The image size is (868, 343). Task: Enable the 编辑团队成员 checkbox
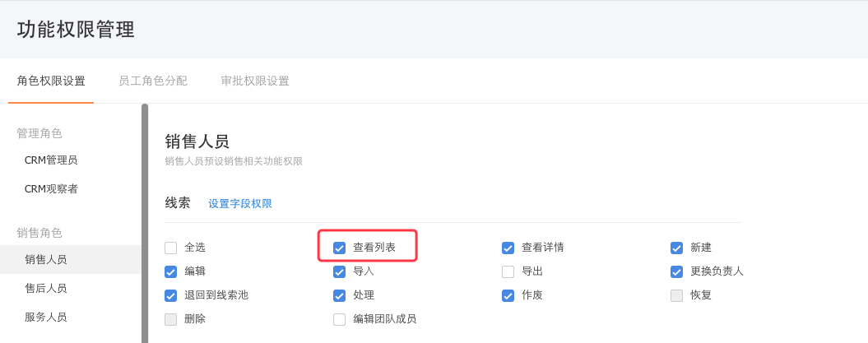coord(340,319)
